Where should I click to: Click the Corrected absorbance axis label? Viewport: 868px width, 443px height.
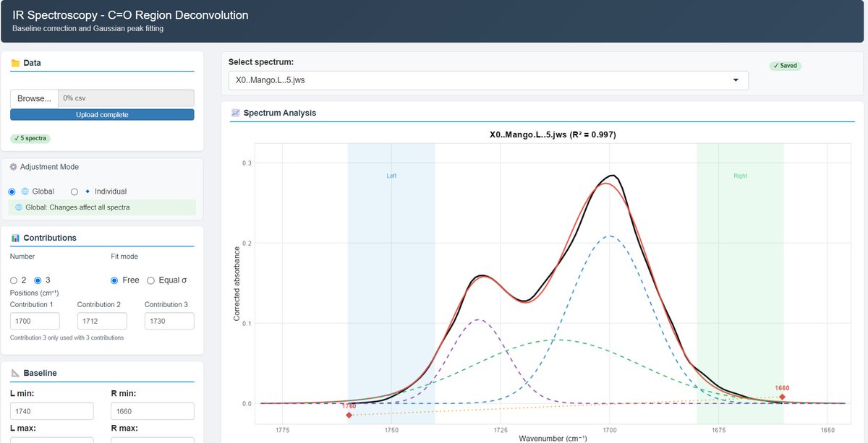click(237, 283)
